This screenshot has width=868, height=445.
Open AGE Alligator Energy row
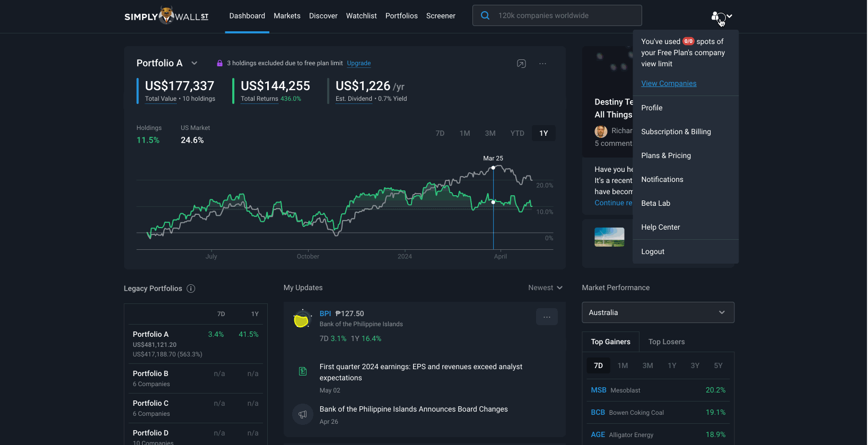pyautogui.click(x=658, y=434)
